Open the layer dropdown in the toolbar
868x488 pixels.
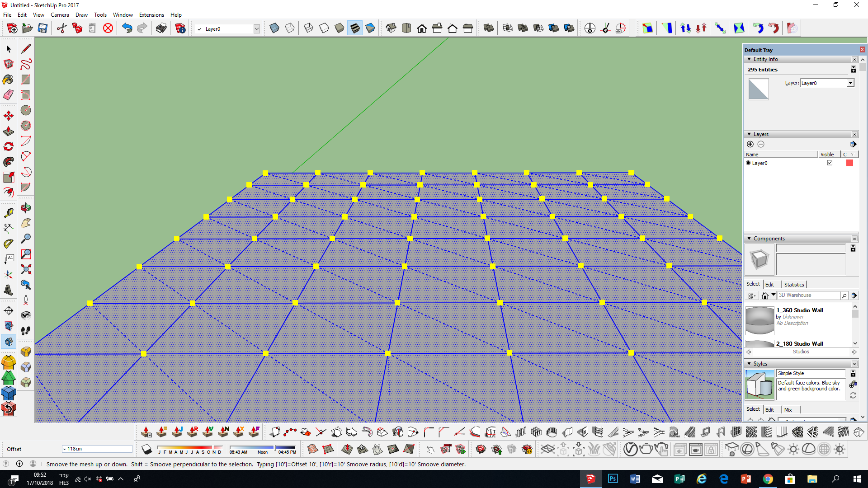pos(256,29)
